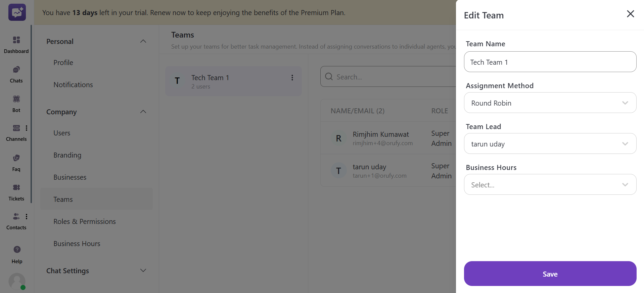Close the Edit Team panel

(x=630, y=14)
